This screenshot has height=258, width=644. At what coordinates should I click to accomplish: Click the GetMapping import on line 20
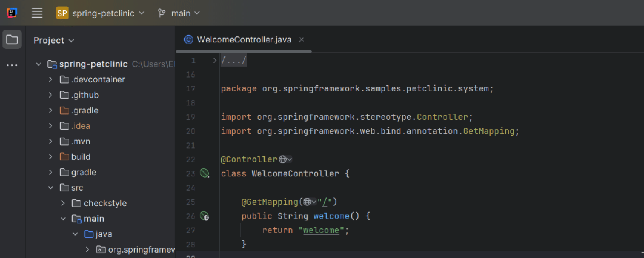(489, 131)
